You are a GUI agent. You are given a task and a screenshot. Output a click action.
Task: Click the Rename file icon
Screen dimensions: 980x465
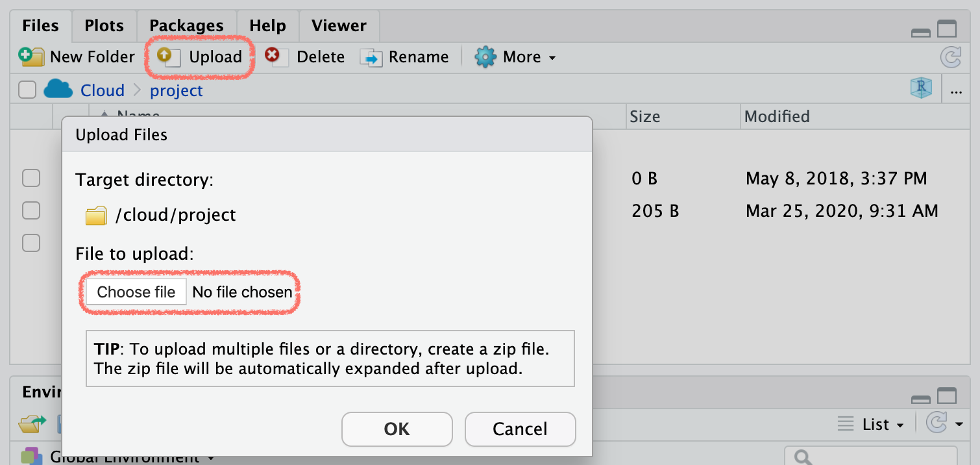pyautogui.click(x=371, y=58)
